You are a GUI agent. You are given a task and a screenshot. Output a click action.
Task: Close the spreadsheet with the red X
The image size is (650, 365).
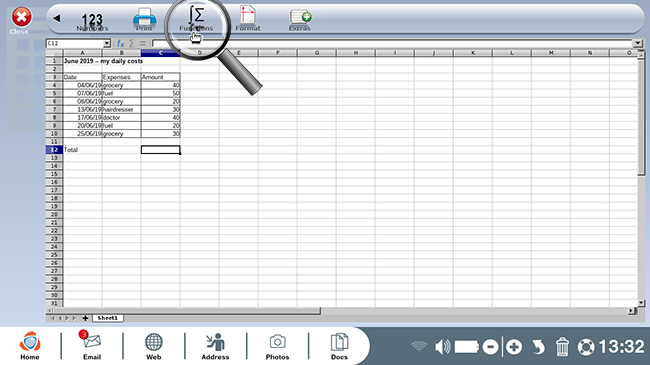point(21,17)
